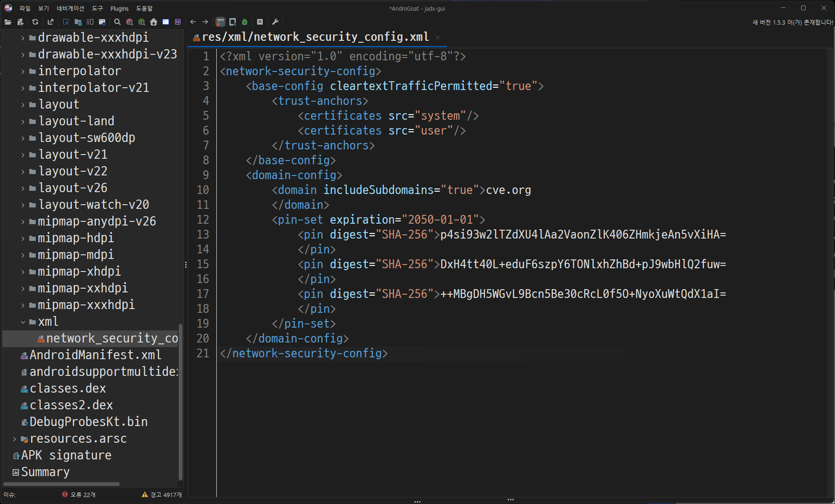Click the new version available notice

[x=793, y=22]
